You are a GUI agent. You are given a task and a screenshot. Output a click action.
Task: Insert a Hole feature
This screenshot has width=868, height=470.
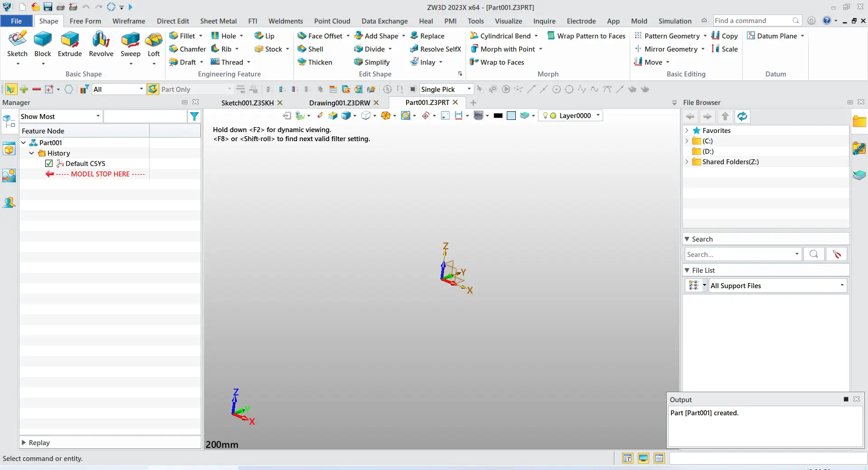[224, 36]
